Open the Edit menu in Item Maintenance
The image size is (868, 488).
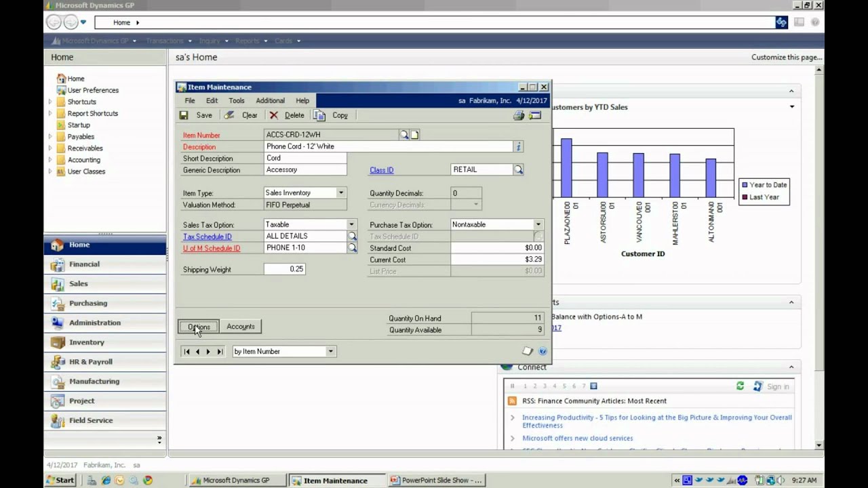(212, 100)
